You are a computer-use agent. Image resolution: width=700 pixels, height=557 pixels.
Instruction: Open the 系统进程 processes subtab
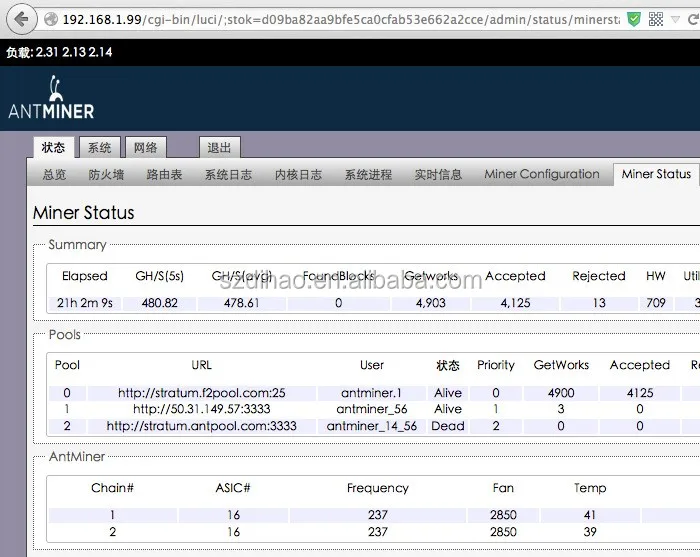coord(368,175)
